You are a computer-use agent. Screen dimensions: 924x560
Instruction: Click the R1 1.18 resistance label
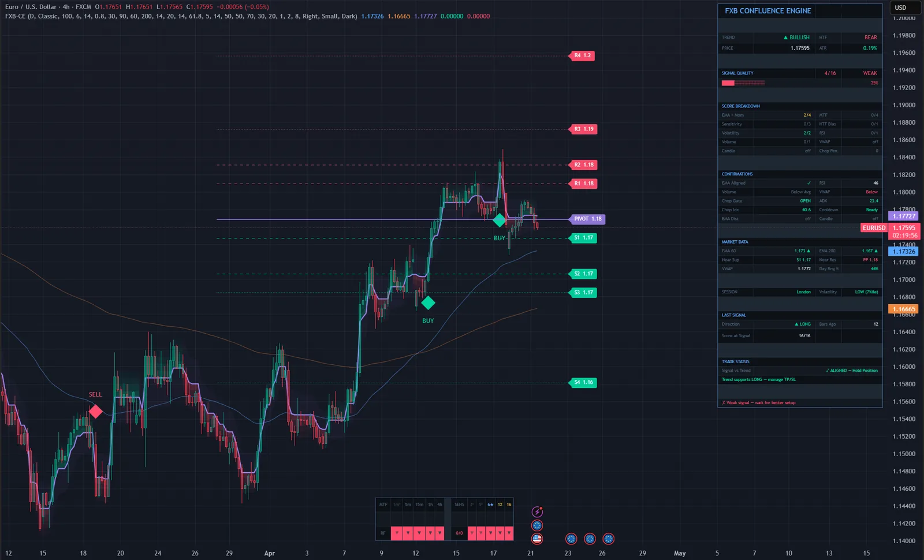583,184
